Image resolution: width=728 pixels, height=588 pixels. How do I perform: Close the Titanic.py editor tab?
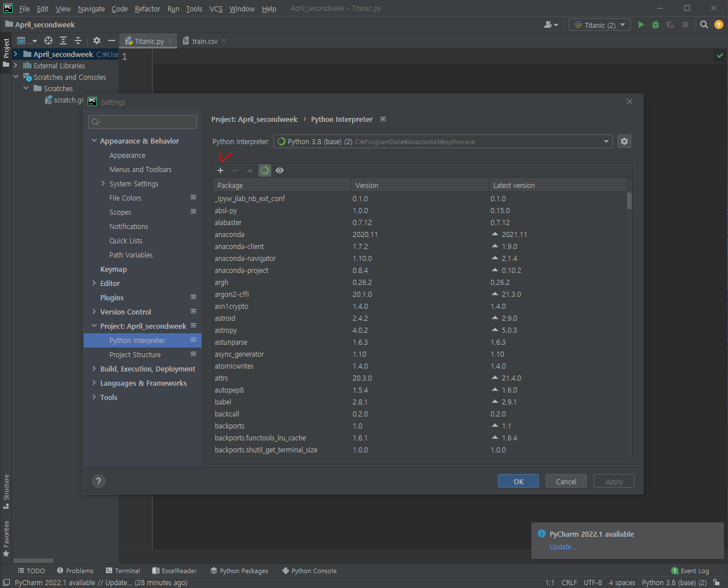[170, 41]
